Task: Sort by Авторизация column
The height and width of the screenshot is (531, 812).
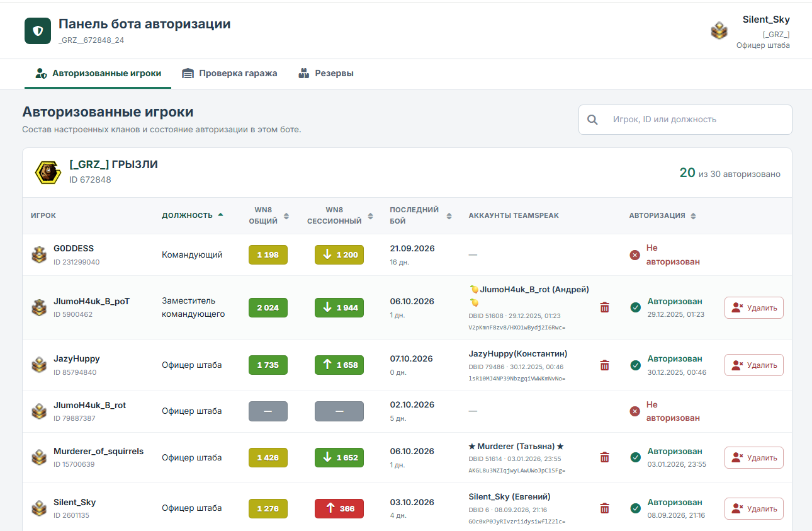Action: click(x=662, y=215)
